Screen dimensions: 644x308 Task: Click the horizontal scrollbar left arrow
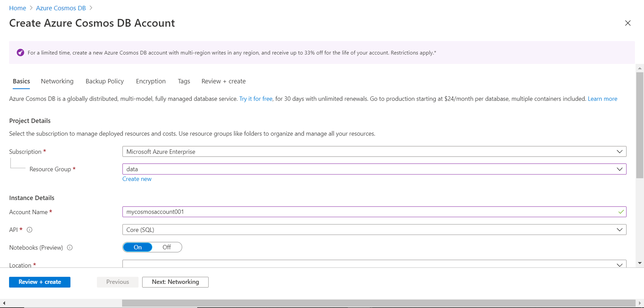click(4, 303)
